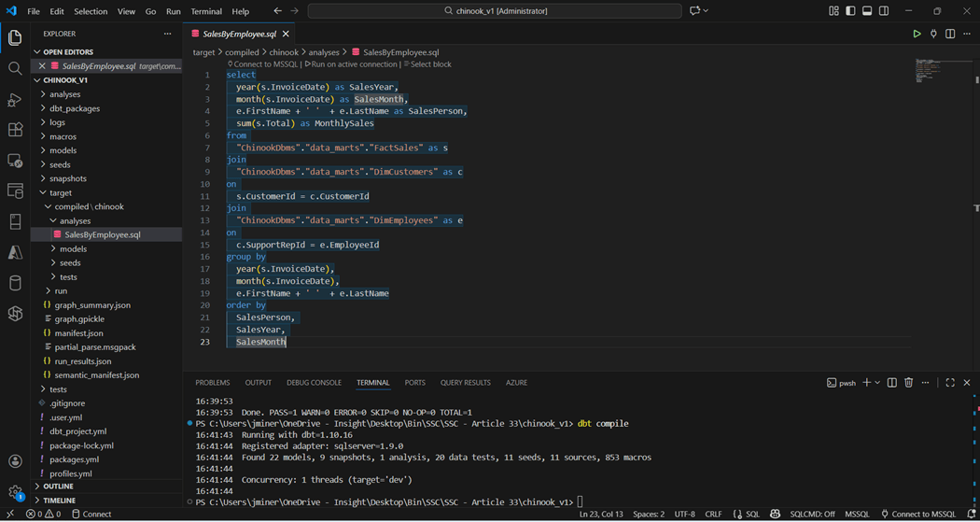980x522 pixels.
Task: Open the Extensions view icon
Action: pos(15,130)
